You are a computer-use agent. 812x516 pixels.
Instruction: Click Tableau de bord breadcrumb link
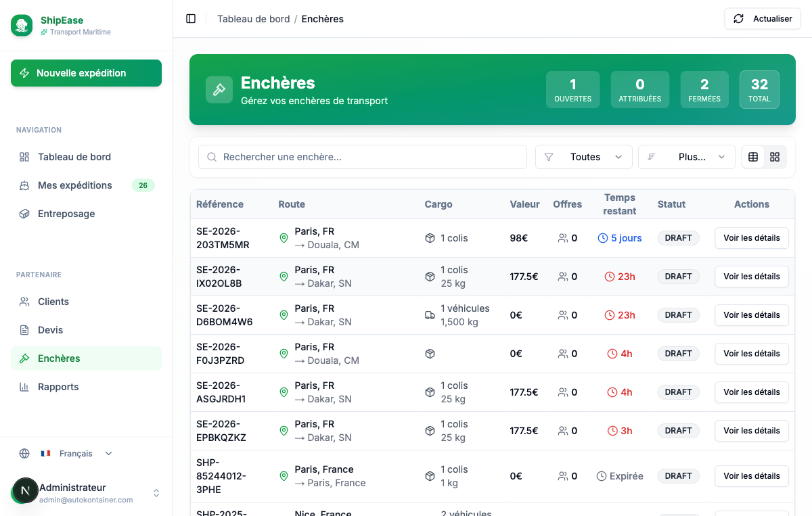coord(254,19)
